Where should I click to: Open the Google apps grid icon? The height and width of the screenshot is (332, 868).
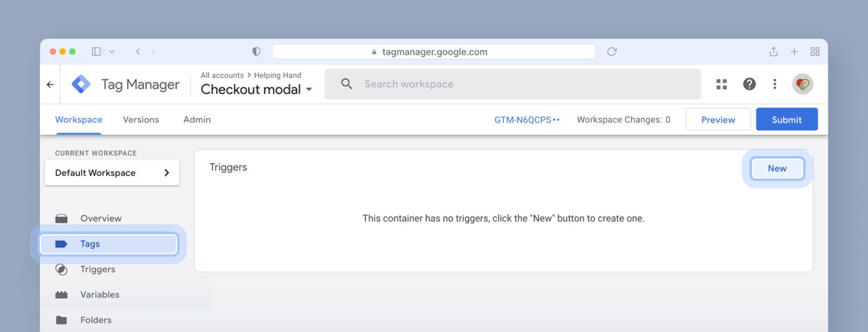[x=721, y=84]
